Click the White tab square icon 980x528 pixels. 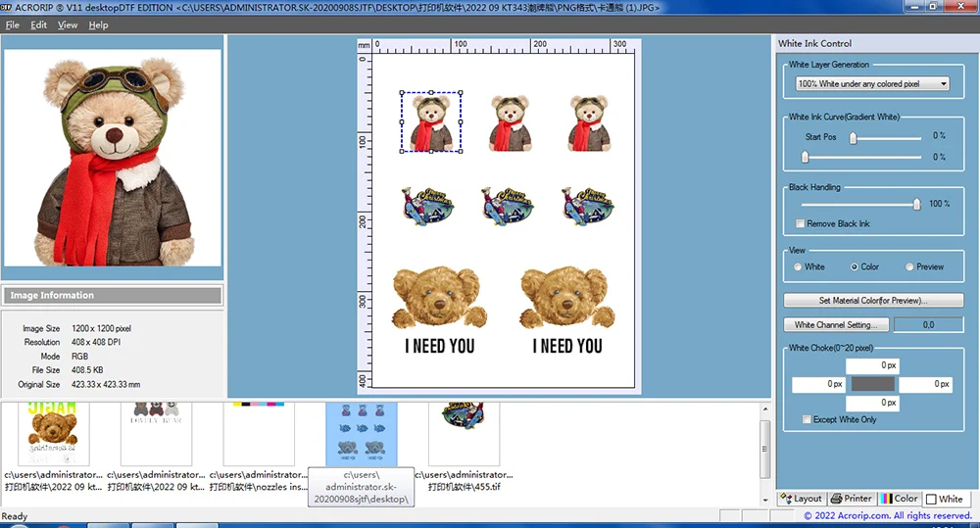(931, 500)
